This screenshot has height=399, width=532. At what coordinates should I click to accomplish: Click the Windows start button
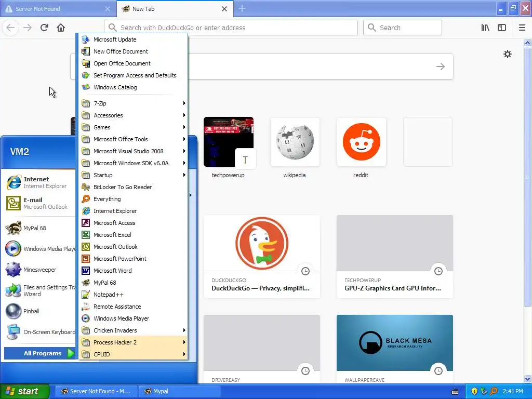coord(25,391)
